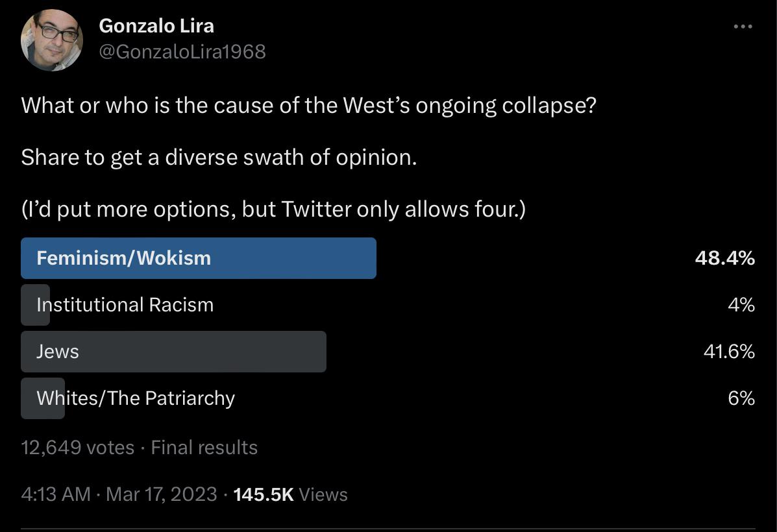The height and width of the screenshot is (532, 777).
Task: Click the 12,649 votes count
Action: coord(78,447)
